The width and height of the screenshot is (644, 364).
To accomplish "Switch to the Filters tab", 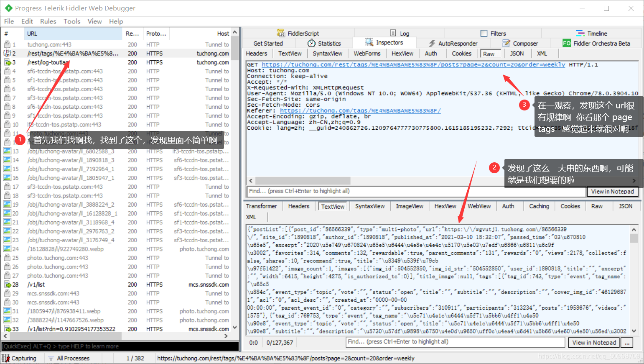I will [x=493, y=33].
